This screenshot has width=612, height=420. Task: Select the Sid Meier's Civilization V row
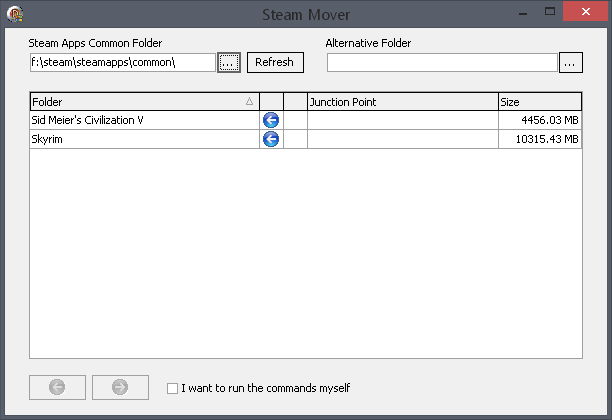pyautogui.click(x=306, y=120)
